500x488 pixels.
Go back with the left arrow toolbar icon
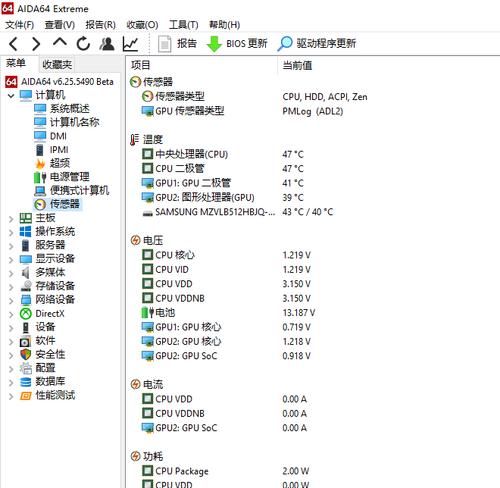pyautogui.click(x=13, y=44)
